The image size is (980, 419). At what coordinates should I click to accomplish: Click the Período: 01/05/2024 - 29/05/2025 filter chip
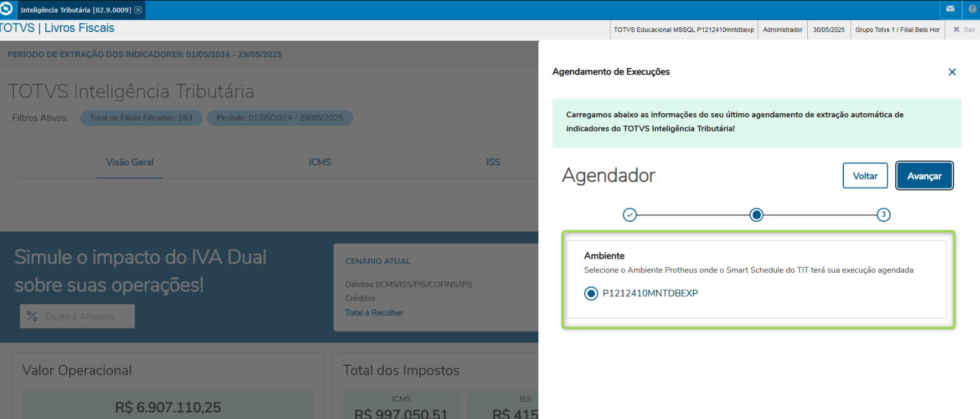(x=280, y=118)
